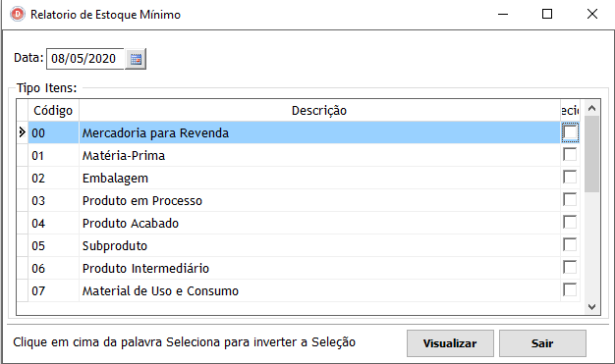Enable the Produto em Processo checkbox
The width and height of the screenshot is (615, 364).
570,200
